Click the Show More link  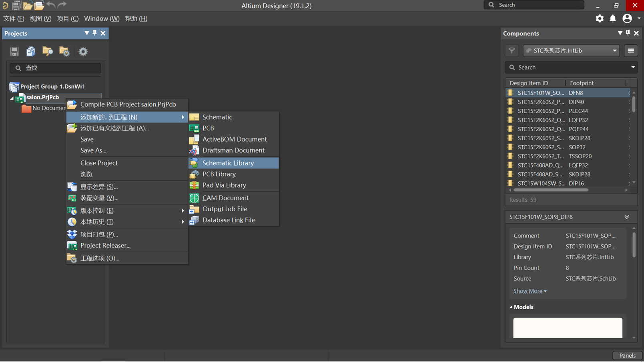click(x=530, y=291)
